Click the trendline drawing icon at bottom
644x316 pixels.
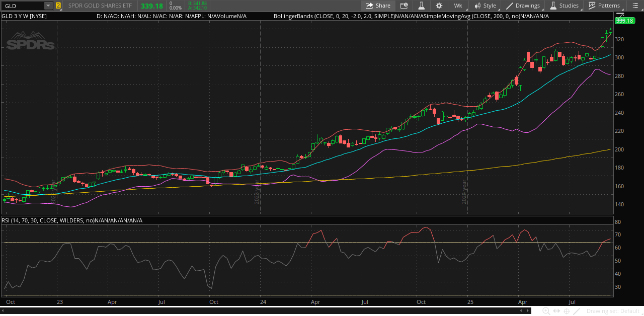[x=577, y=311]
